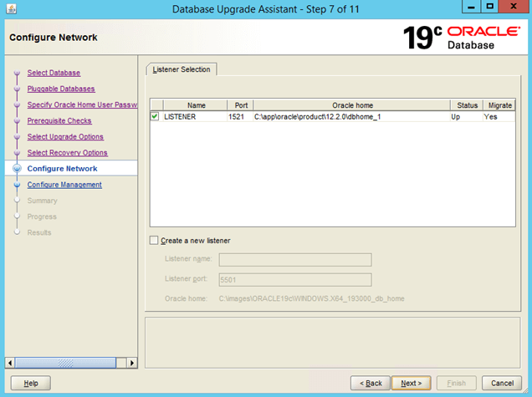This screenshot has width=532, height=397.
Task: Sort listeners by Oracle home column
Action: tap(352, 105)
